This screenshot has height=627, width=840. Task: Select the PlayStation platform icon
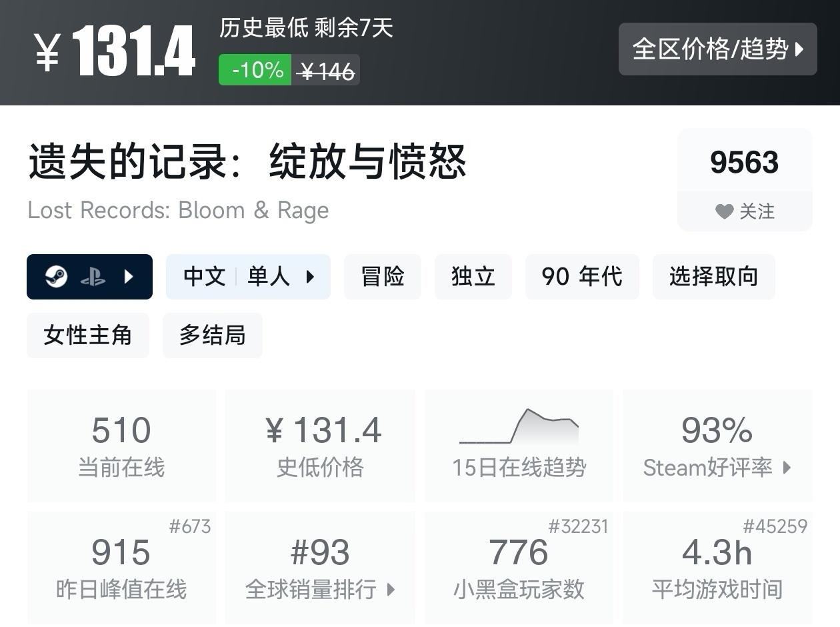95,276
